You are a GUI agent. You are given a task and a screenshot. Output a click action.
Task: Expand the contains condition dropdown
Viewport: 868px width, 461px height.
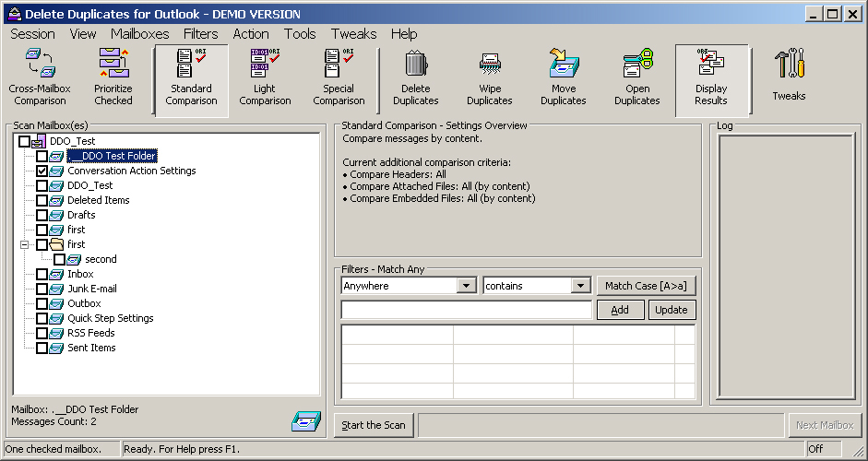[x=580, y=286]
